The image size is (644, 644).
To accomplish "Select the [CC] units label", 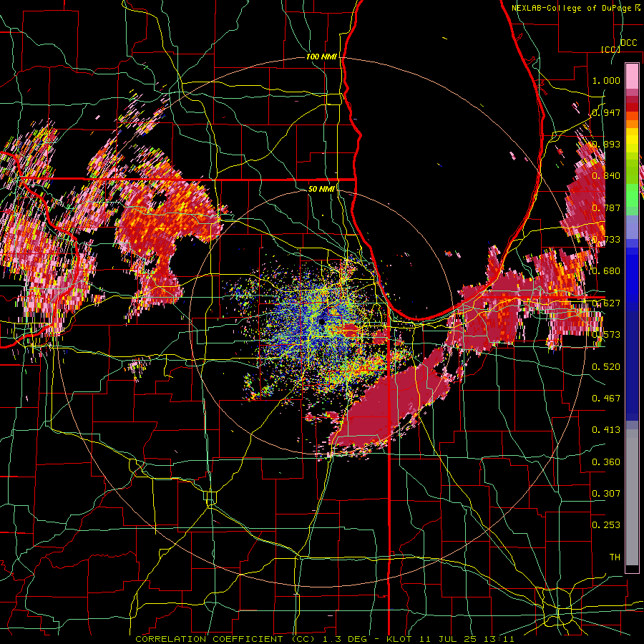I will [x=610, y=49].
